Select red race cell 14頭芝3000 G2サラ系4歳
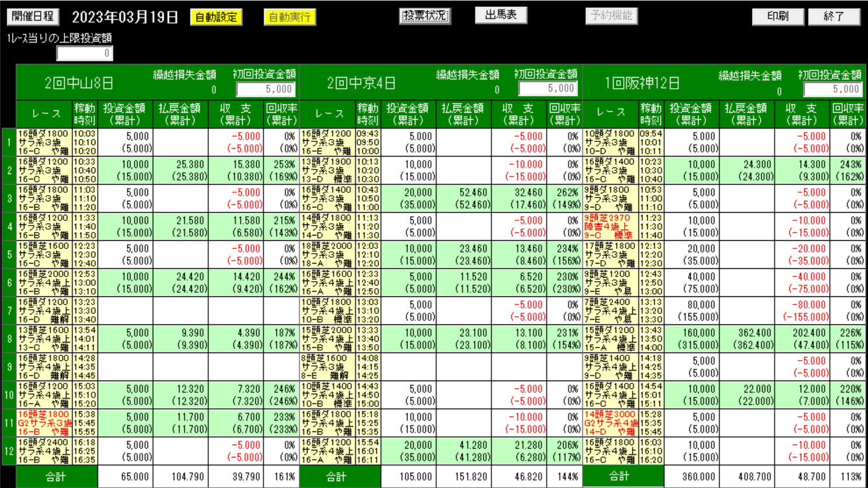Screen dimensions: 868x488 click(610, 423)
